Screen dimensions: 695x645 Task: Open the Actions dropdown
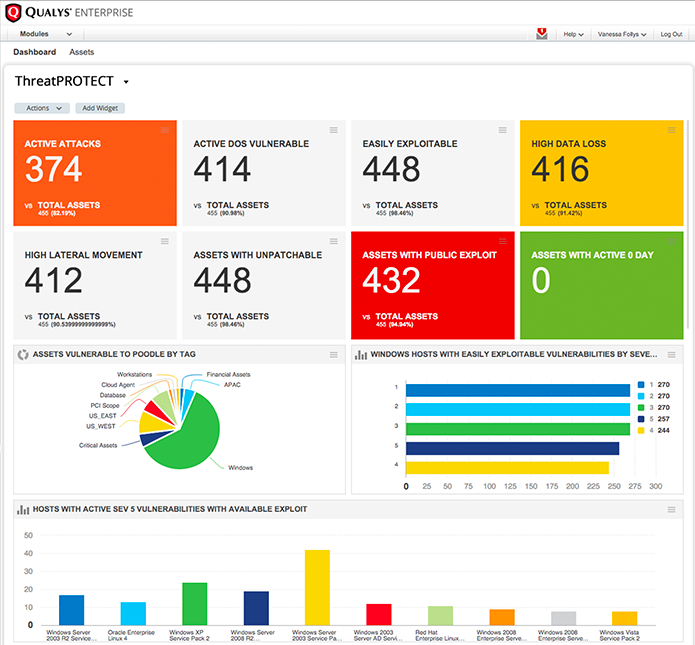click(x=42, y=108)
